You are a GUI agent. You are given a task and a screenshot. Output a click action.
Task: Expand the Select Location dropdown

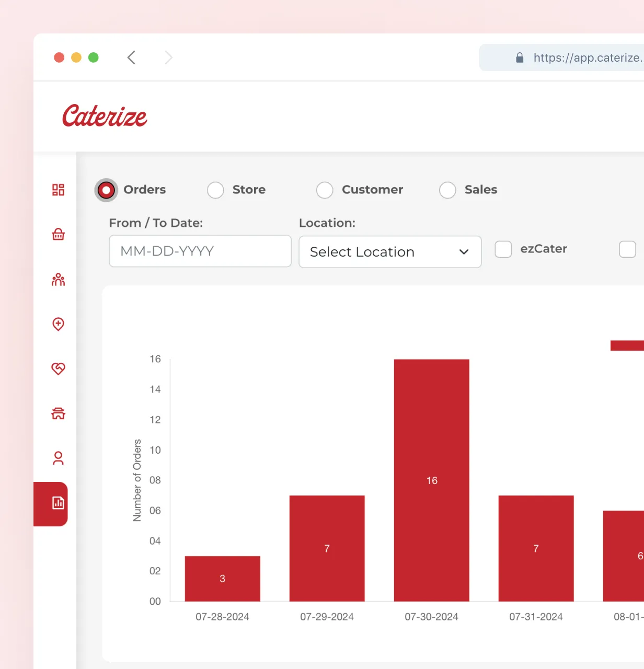click(389, 252)
